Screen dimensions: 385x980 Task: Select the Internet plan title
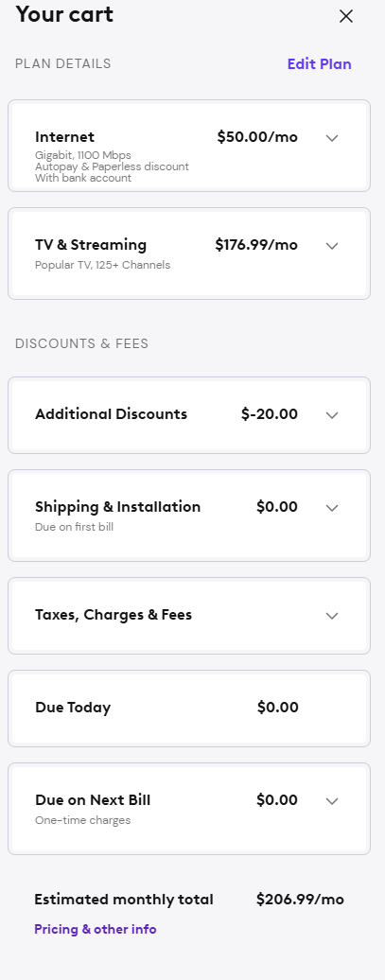click(x=64, y=137)
